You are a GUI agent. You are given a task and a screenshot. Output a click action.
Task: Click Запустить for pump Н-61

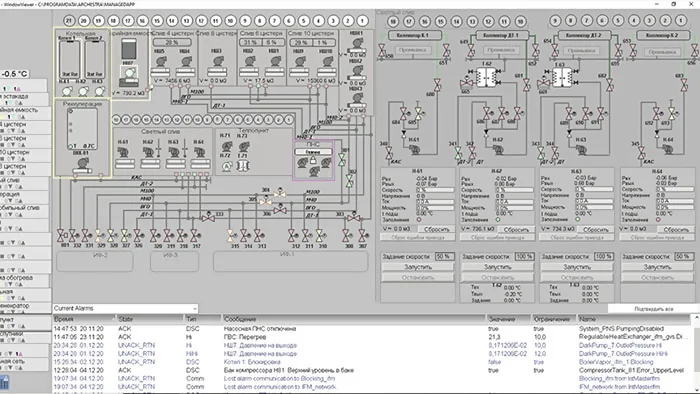(x=418, y=267)
